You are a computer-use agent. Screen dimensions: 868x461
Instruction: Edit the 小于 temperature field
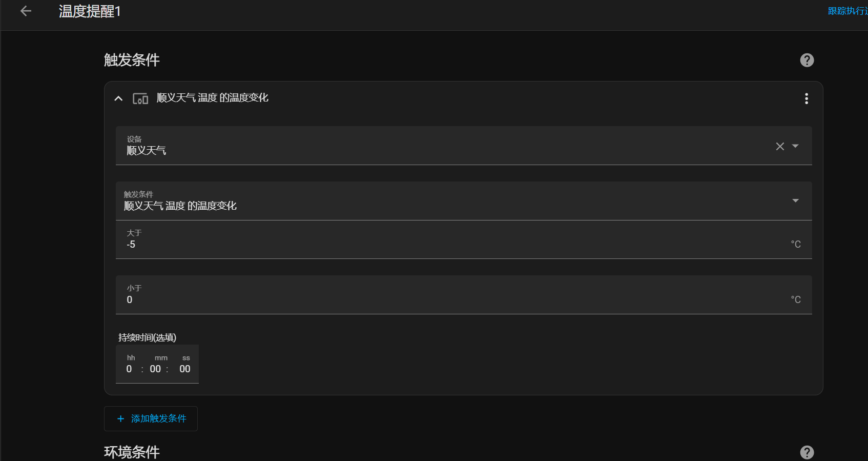[464, 295]
